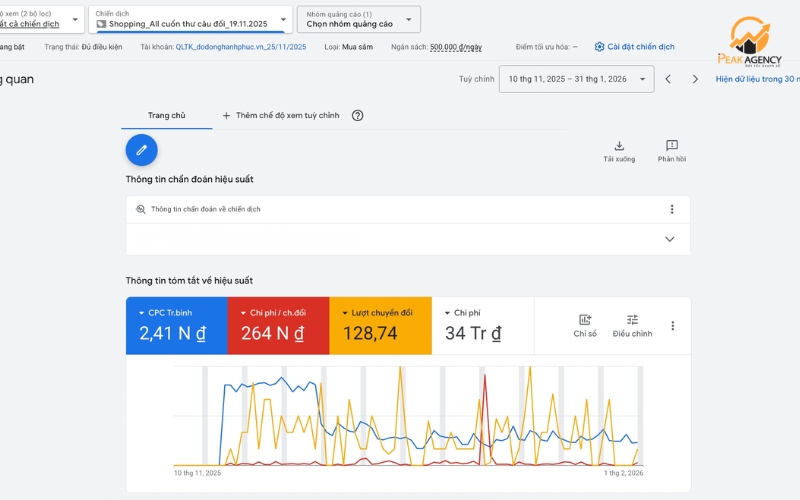Select Thêm chế độ xem tuỳ chỉnh tab
The width and height of the screenshot is (800, 500).
pos(281,115)
